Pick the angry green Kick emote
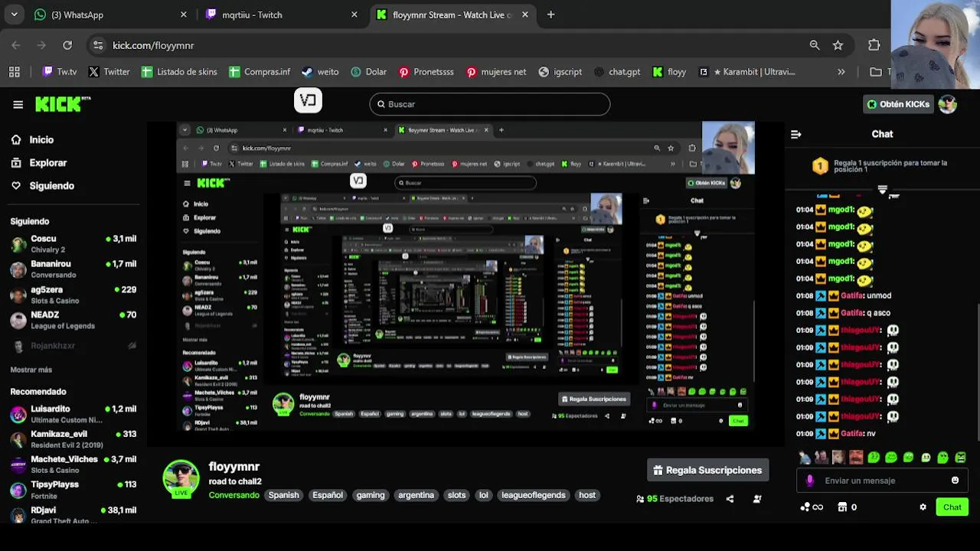Viewport: 980px width, 551px height. click(960, 458)
